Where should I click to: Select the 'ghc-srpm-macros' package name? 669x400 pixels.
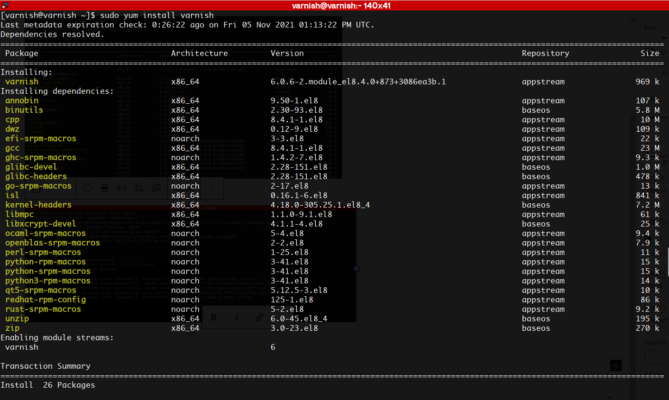[x=41, y=157]
